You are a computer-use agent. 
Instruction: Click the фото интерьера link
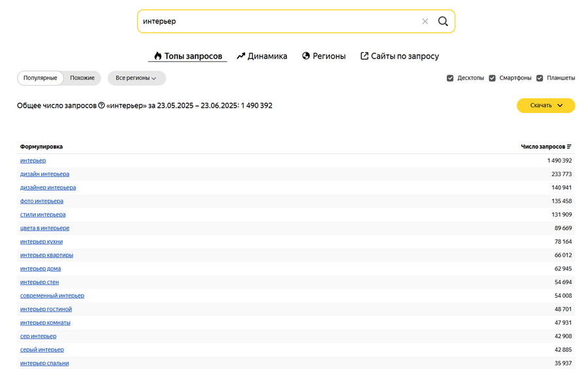pyautogui.click(x=42, y=201)
